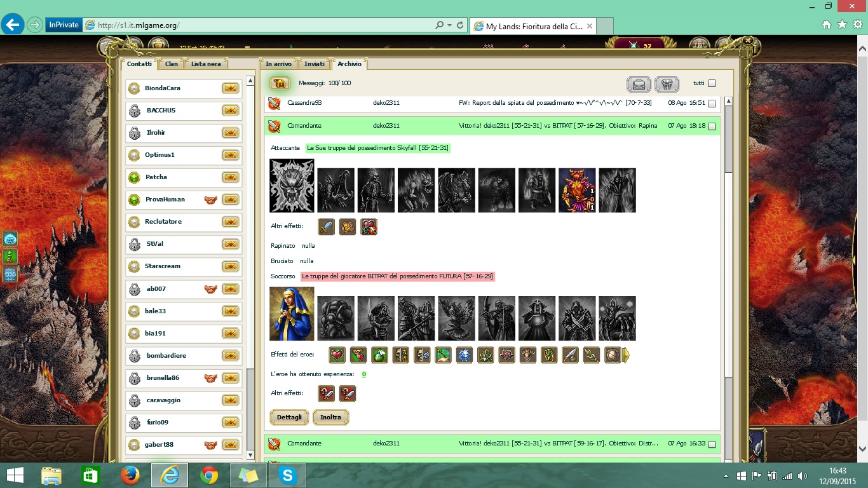Click the red heart hero effect icon
This screenshot has height=488, width=868.
337,355
